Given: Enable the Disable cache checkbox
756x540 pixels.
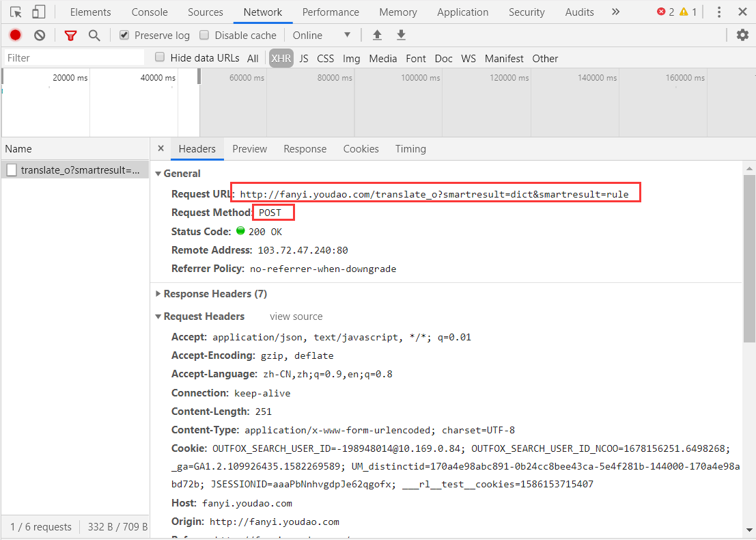Looking at the screenshot, I should [204, 35].
